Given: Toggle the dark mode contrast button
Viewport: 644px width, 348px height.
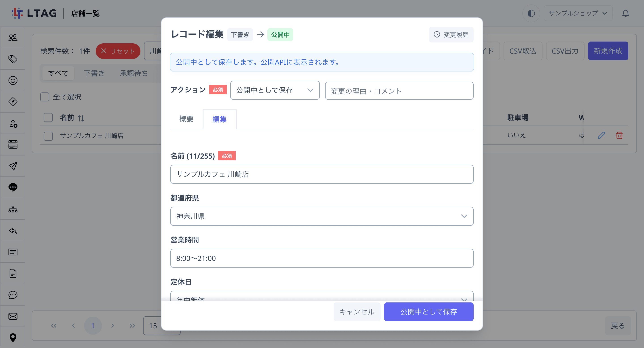Looking at the screenshot, I should 531,13.
